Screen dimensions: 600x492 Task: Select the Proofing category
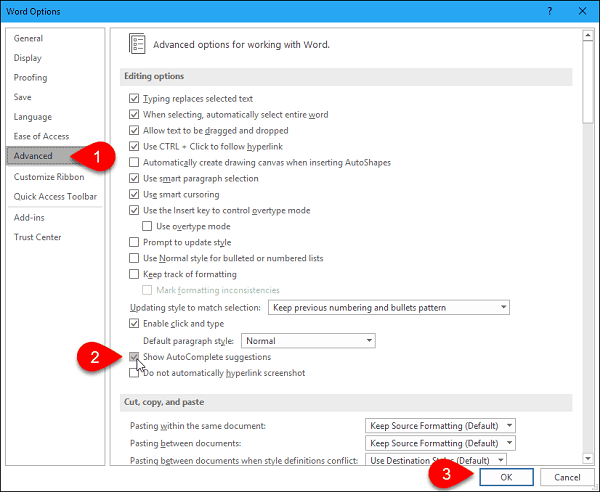30,78
